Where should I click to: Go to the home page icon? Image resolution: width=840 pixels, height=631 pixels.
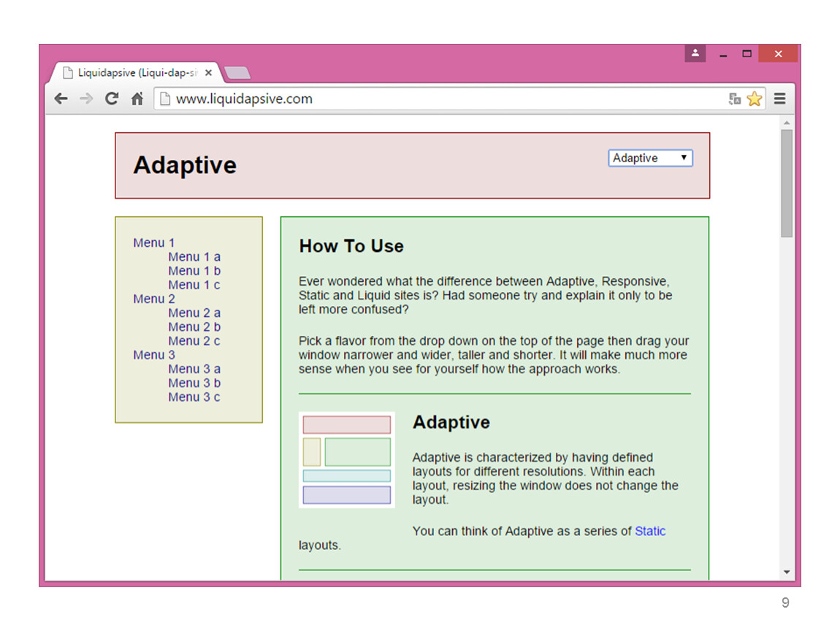(137, 99)
